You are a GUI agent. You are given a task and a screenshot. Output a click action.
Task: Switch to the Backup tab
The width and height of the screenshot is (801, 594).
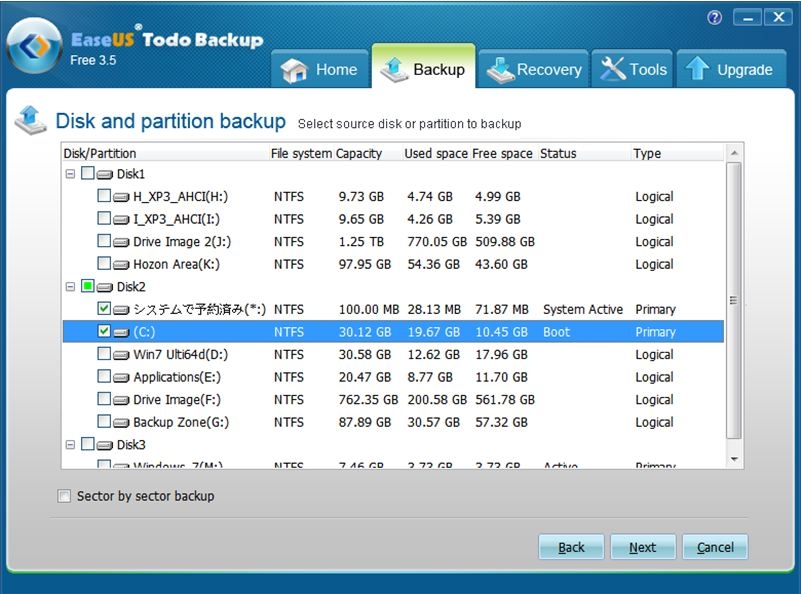(423, 69)
